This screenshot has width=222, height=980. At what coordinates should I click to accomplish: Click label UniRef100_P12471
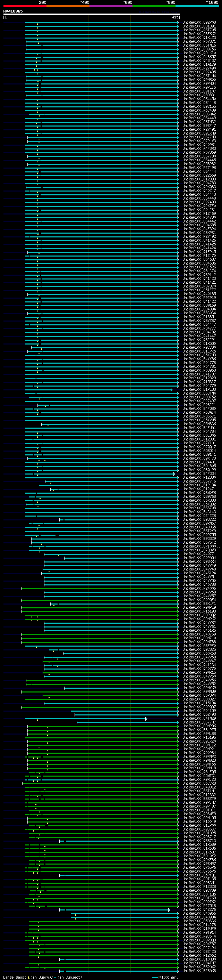[199, 489]
